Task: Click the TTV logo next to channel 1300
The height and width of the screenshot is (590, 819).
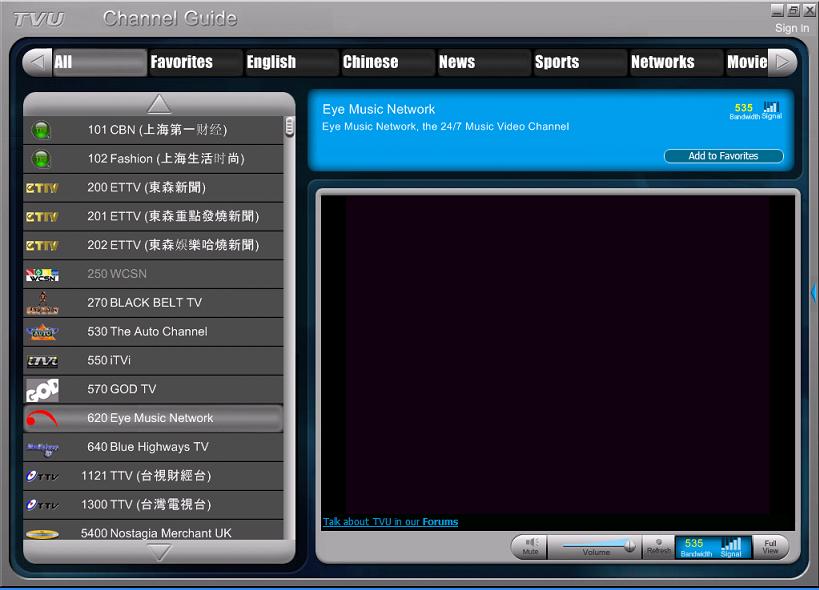Action: click(43, 505)
